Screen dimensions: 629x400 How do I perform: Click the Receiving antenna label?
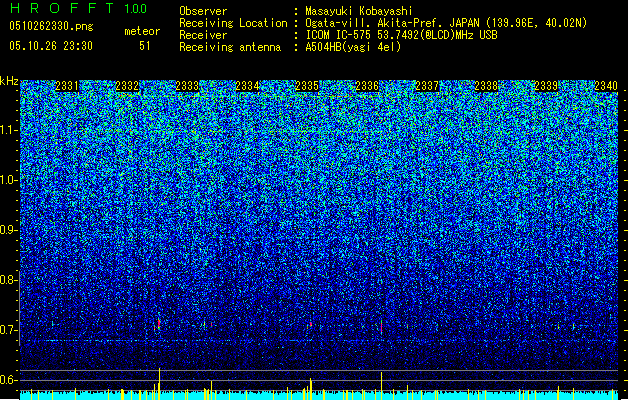pyautogui.click(x=230, y=47)
